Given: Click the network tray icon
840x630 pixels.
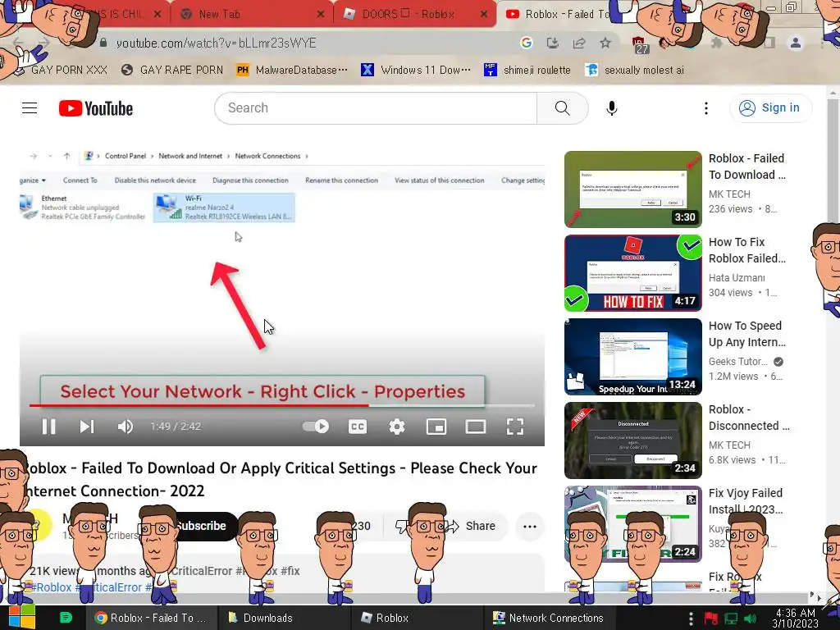Looking at the screenshot, I should click(x=731, y=619).
